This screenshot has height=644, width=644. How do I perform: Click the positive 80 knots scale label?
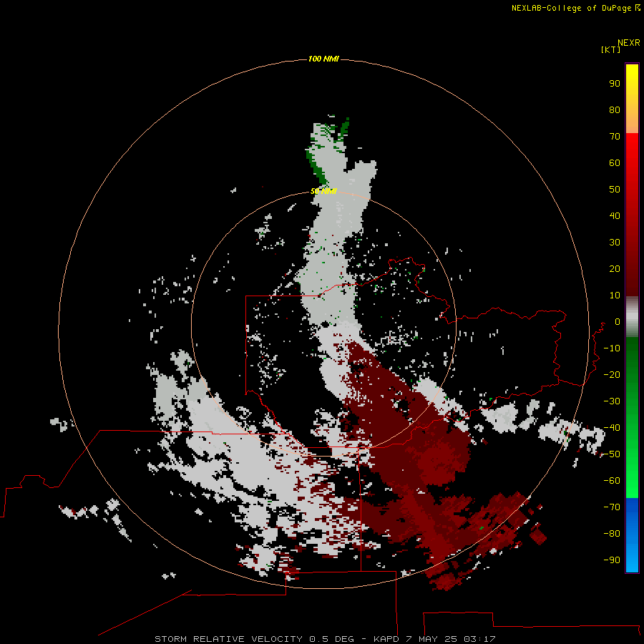(x=615, y=109)
